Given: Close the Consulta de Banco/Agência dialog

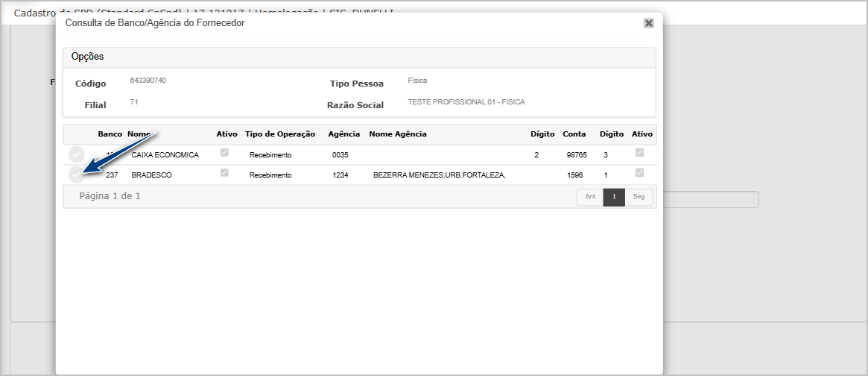Looking at the screenshot, I should point(648,23).
